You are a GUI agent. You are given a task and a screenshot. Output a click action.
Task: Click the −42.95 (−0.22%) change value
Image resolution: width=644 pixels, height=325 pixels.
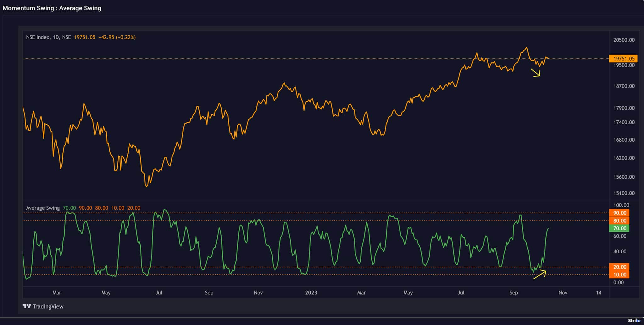[x=117, y=37]
